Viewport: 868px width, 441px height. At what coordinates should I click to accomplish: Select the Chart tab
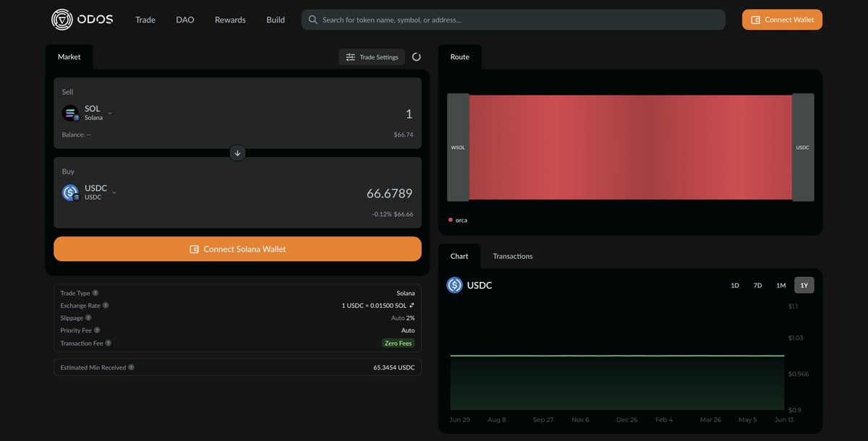click(x=459, y=256)
